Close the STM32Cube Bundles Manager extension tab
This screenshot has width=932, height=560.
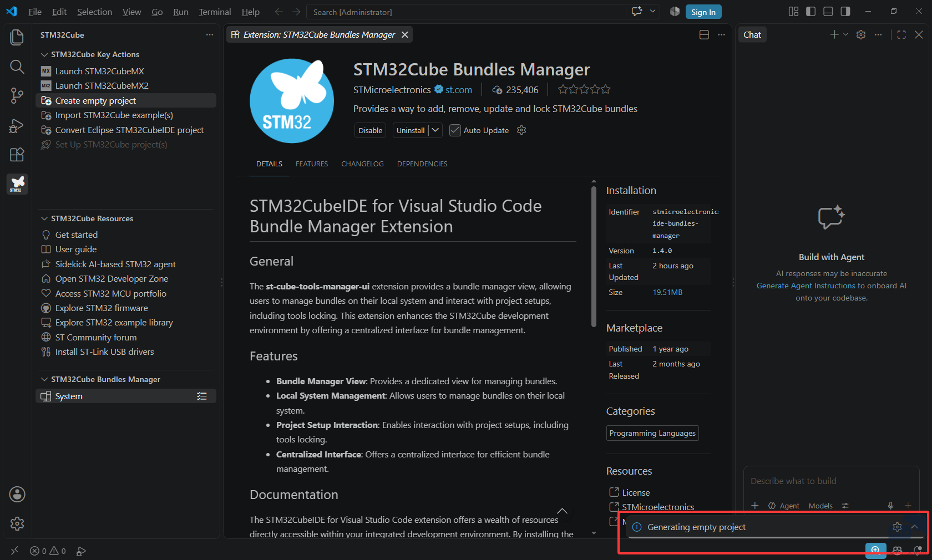405,35
